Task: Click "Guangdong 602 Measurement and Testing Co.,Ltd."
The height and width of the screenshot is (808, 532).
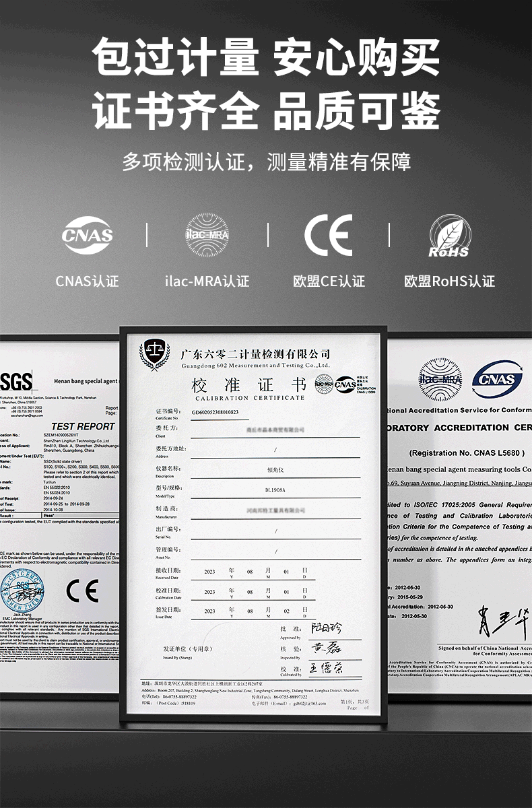Action: [256, 365]
